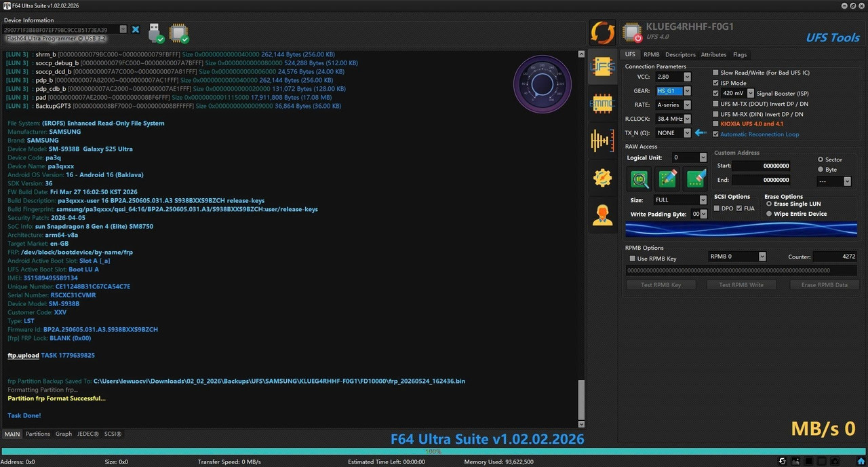Screen dimensions: 868x467
Task: Open the user account sidebar icon
Action: coord(602,214)
